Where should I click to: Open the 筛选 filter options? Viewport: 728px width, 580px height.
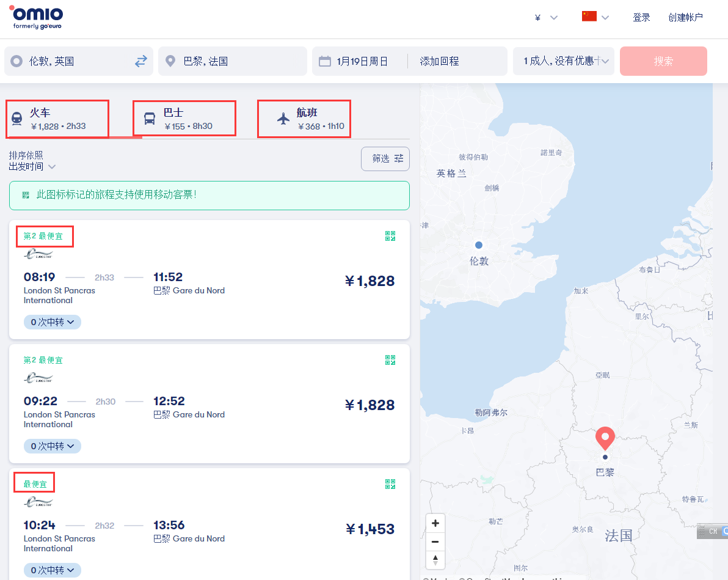(385, 158)
